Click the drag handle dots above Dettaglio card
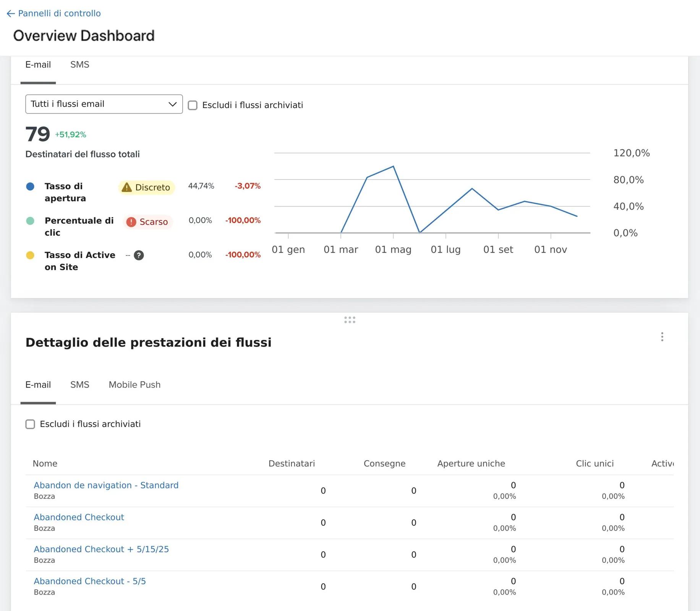The height and width of the screenshot is (611, 700). click(x=350, y=320)
